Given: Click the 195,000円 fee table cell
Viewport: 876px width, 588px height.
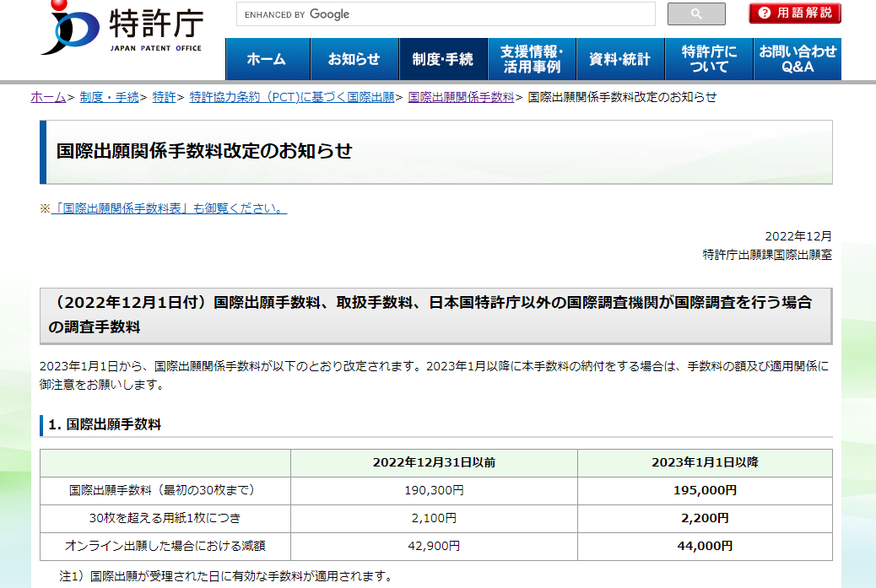Looking at the screenshot, I should click(706, 490).
